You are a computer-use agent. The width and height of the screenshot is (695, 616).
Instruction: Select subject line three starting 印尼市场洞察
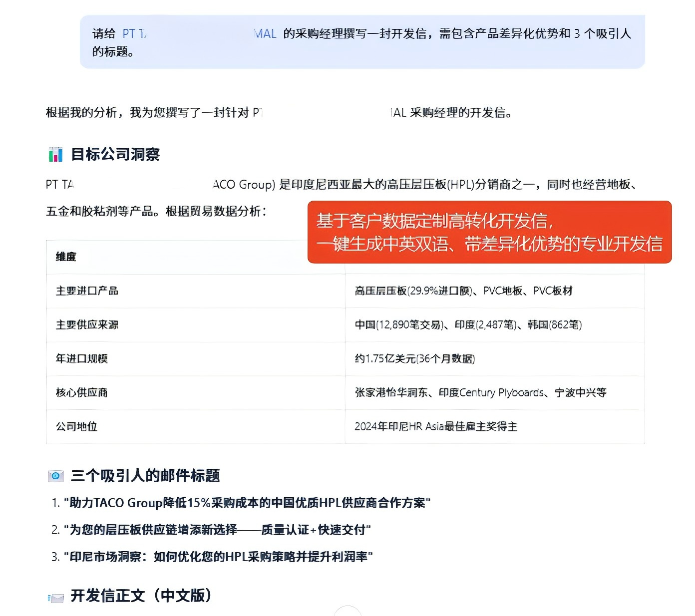pyautogui.click(x=218, y=557)
